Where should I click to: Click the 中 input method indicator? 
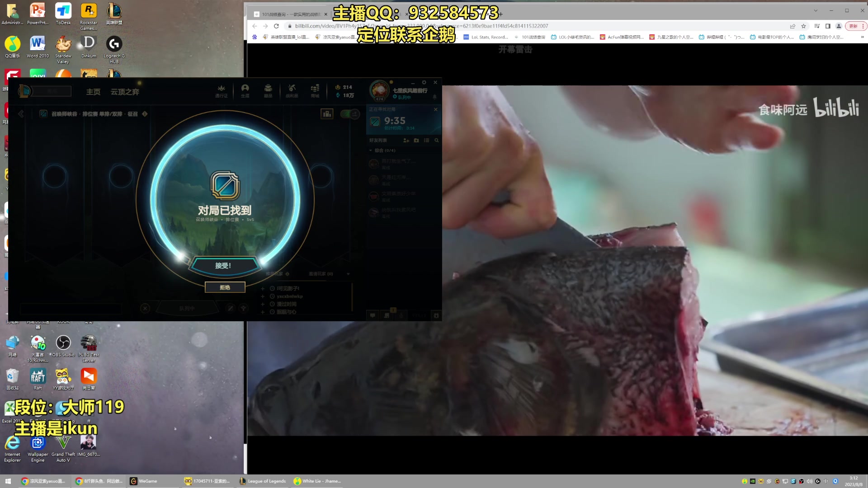(x=826, y=481)
